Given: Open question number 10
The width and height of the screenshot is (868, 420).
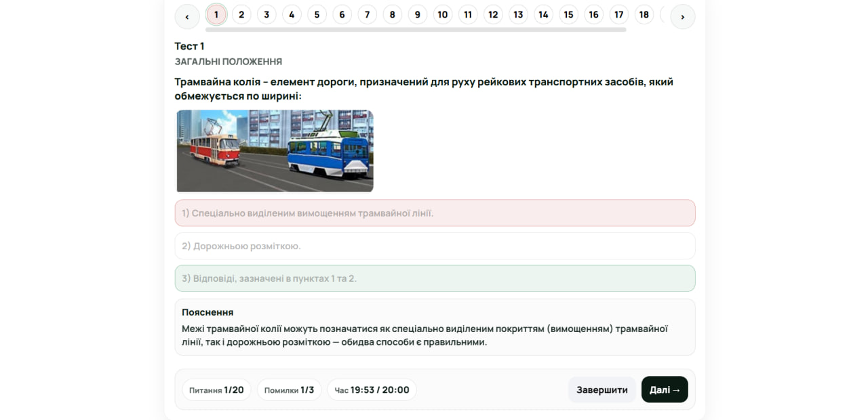Looking at the screenshot, I should (x=442, y=14).
